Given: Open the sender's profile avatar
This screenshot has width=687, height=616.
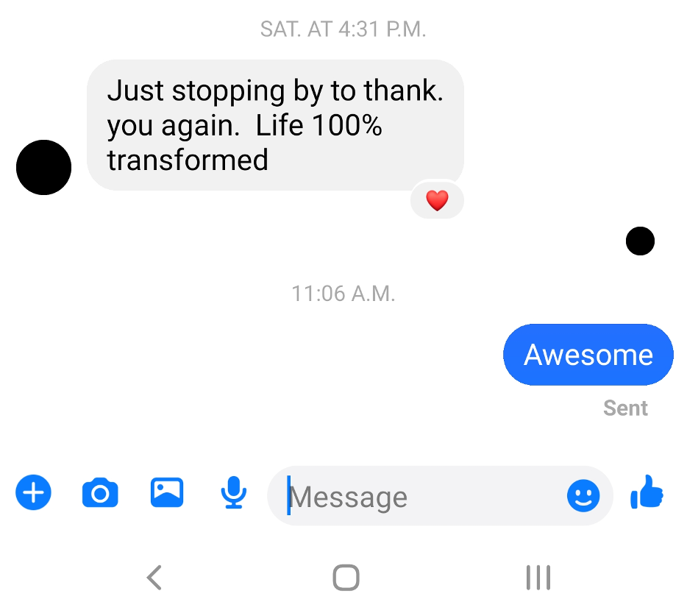Looking at the screenshot, I should click(44, 167).
